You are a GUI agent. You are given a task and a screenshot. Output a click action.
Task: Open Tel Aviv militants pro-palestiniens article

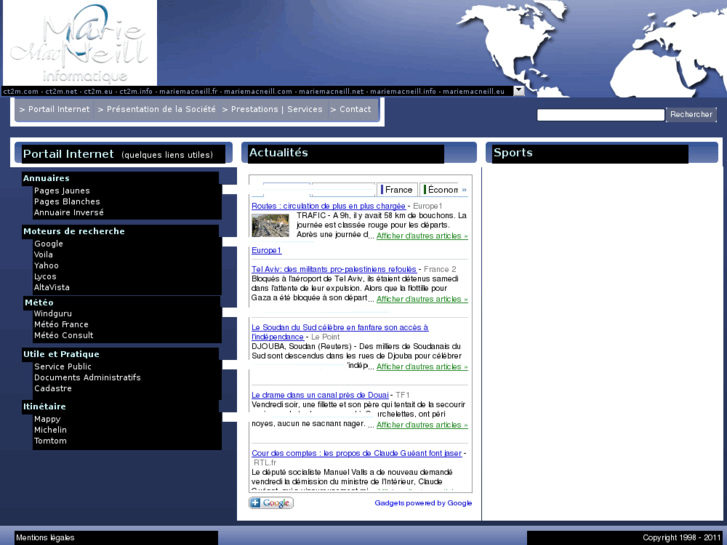[x=334, y=269]
